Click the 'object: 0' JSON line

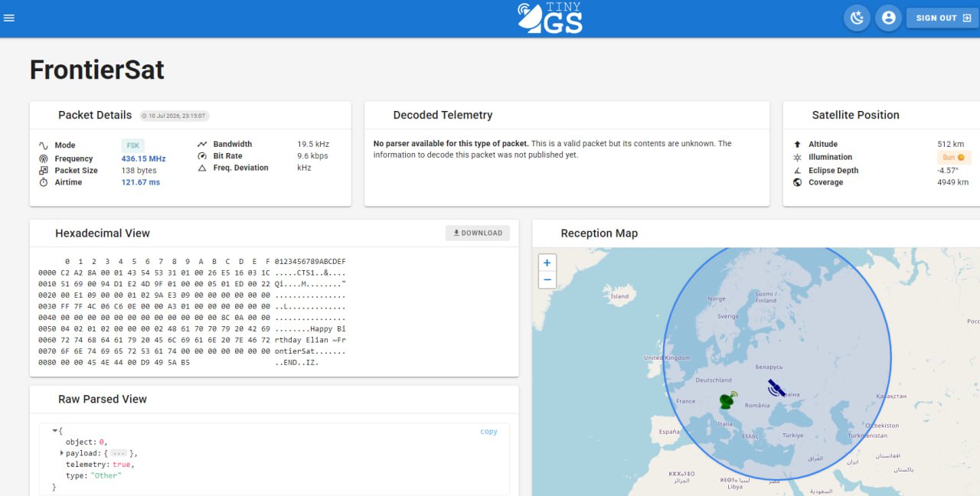pos(87,442)
